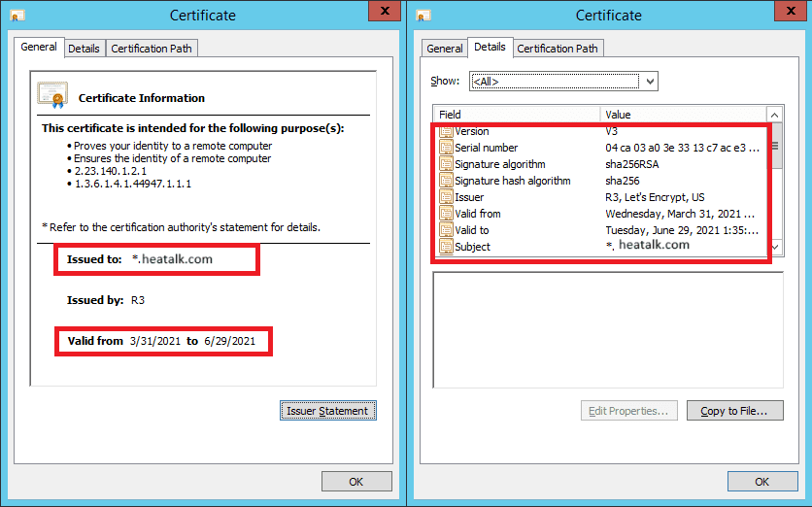
Task: Select the Details tab in the right window
Action: click(490, 48)
